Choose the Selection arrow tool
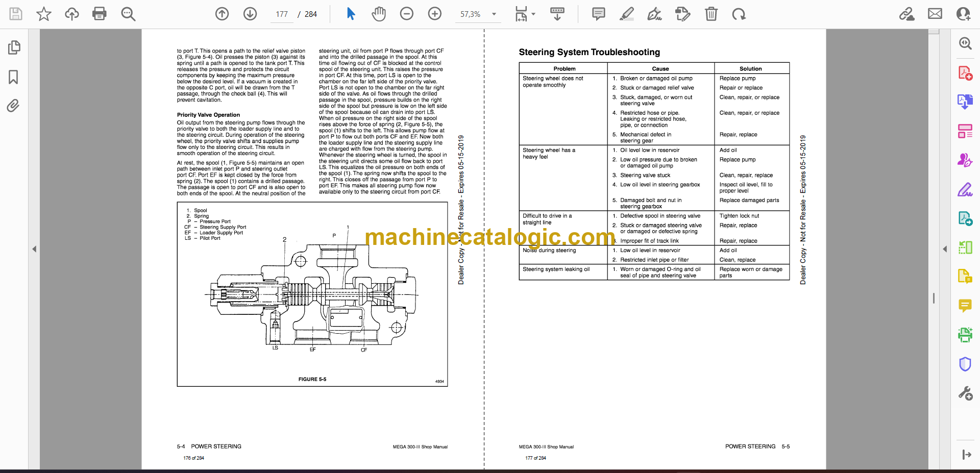Image resolution: width=980 pixels, height=473 pixels. point(351,14)
